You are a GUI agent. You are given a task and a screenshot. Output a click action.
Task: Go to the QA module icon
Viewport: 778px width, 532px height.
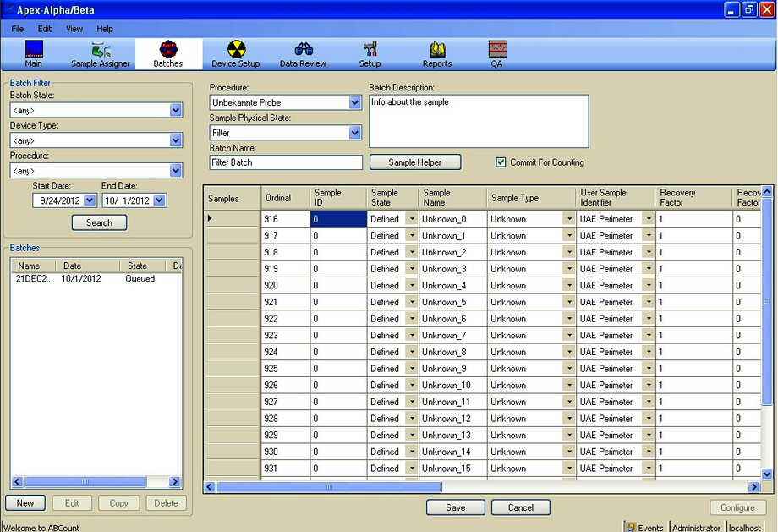pyautogui.click(x=497, y=52)
